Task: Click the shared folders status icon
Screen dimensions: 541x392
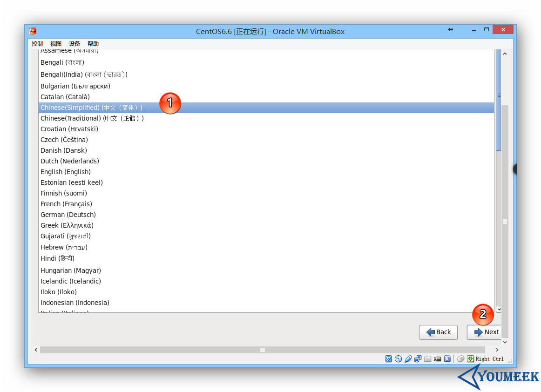Action: (x=428, y=358)
